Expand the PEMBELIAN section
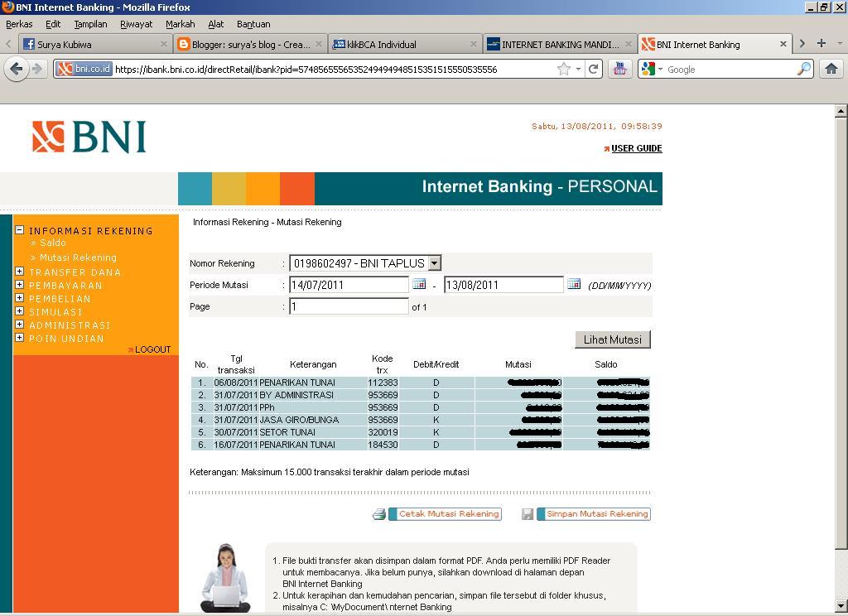 (20, 298)
